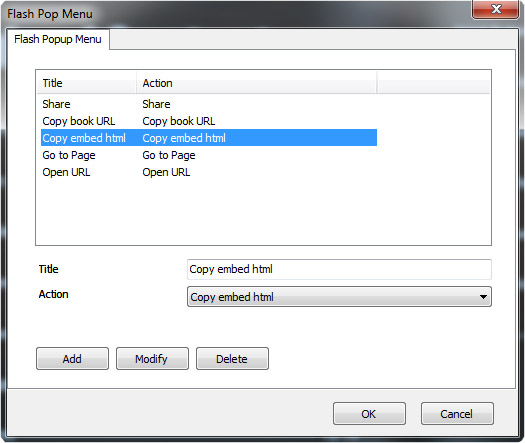Viewport: 525px width, 443px height.
Task: Close the Flash Pop Menu dialog
Action: click(496, 9)
